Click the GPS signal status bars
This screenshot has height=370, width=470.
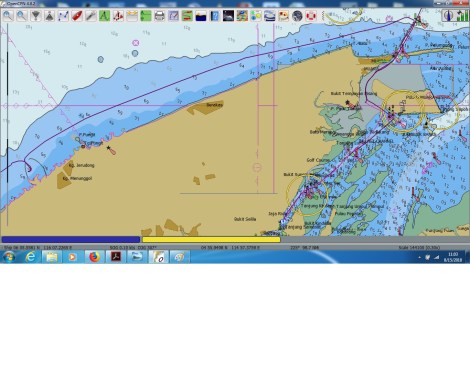[462, 15]
